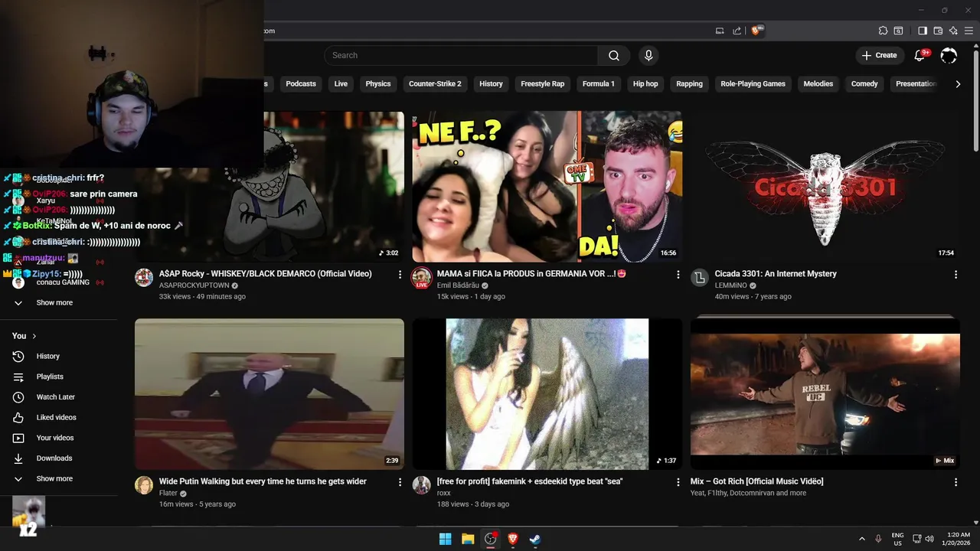Toggle the browser sidebar panel icon
This screenshot has width=980, height=551.
tap(923, 31)
